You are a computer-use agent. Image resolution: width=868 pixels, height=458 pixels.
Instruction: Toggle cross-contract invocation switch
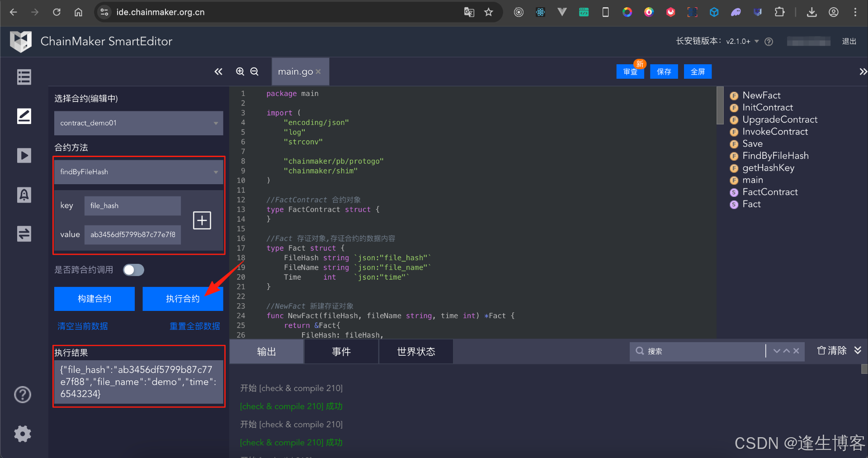(x=134, y=270)
